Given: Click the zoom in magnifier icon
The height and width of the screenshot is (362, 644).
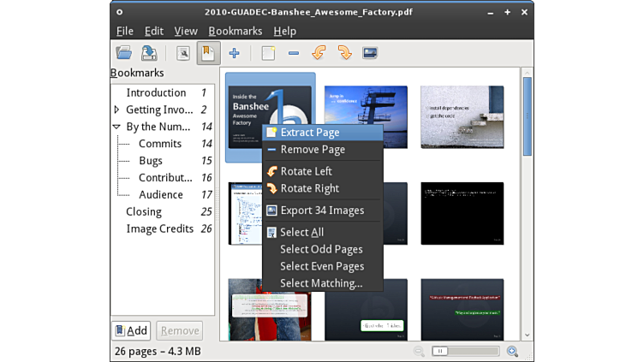Looking at the screenshot, I should 512,351.
